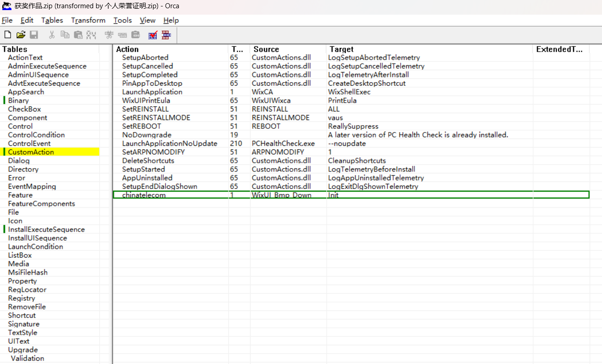Select the InstallExecuteSequence table
602x364 pixels.
(46, 229)
